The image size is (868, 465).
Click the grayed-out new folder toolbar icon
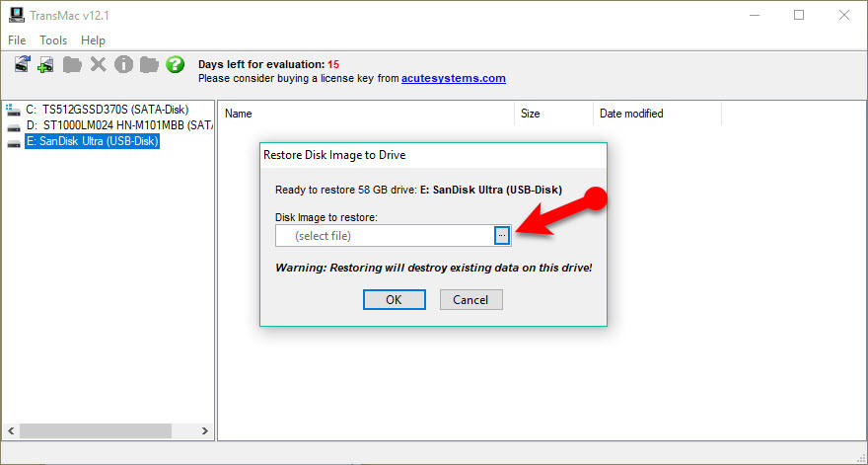[x=72, y=64]
